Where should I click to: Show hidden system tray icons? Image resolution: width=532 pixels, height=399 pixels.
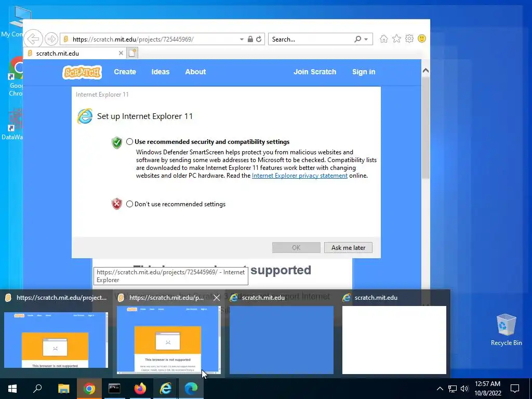[x=440, y=389]
